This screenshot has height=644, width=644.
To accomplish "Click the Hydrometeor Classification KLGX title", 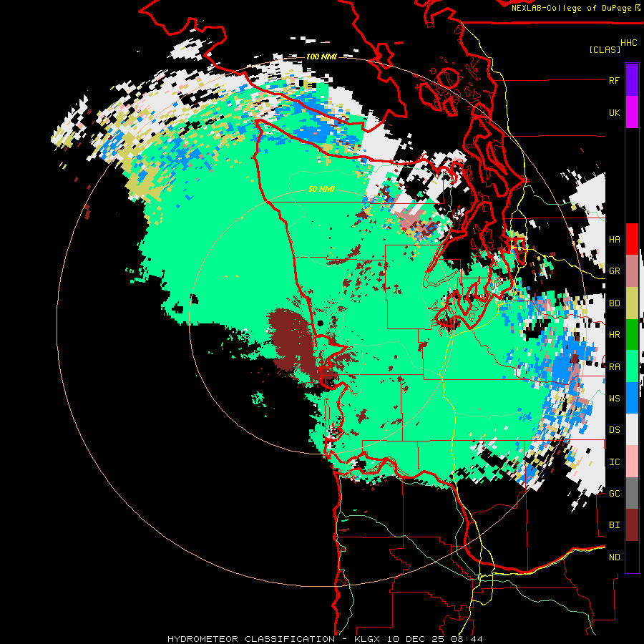I will (325, 639).
